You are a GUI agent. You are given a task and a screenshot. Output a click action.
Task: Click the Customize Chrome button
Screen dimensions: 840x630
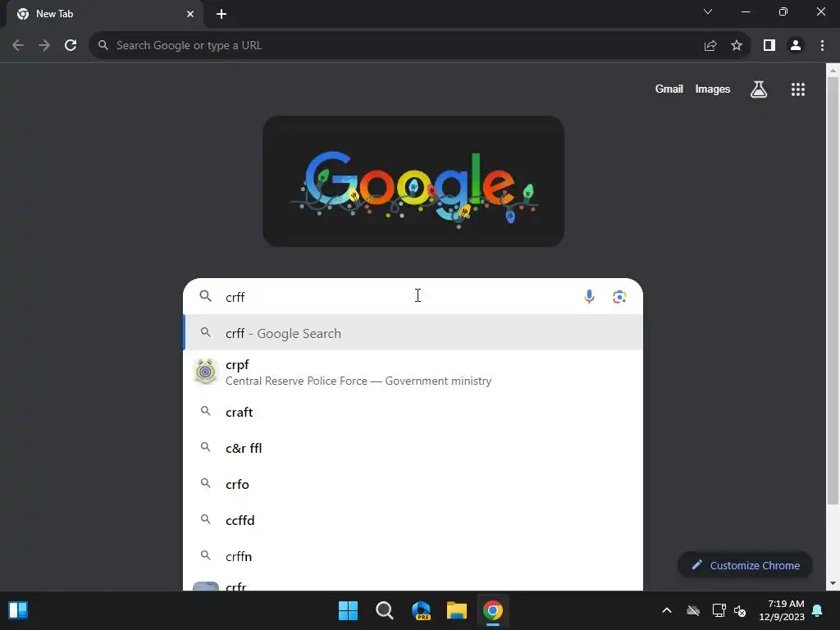pos(745,565)
